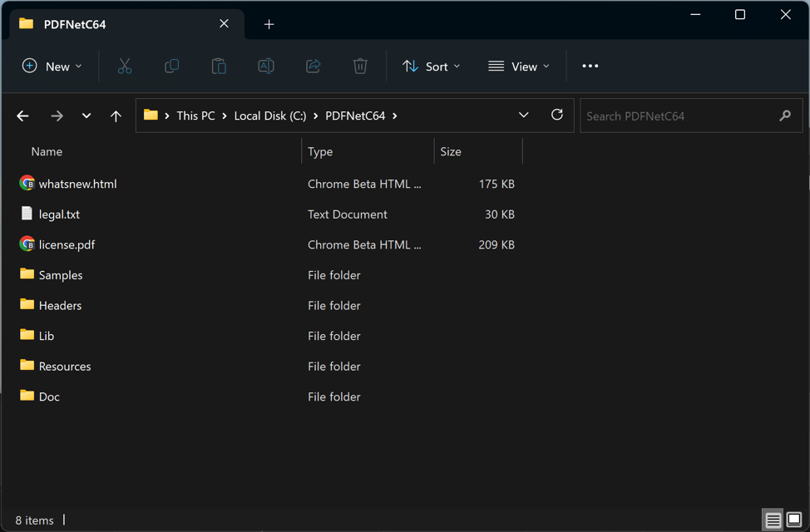
Task: Open the Sort dropdown menu
Action: tap(432, 66)
